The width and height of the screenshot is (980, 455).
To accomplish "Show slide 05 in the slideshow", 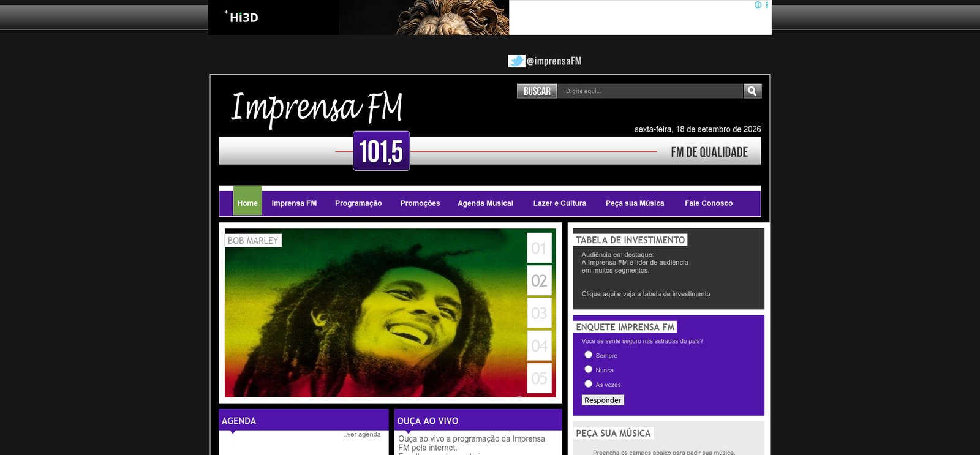I will tap(539, 378).
